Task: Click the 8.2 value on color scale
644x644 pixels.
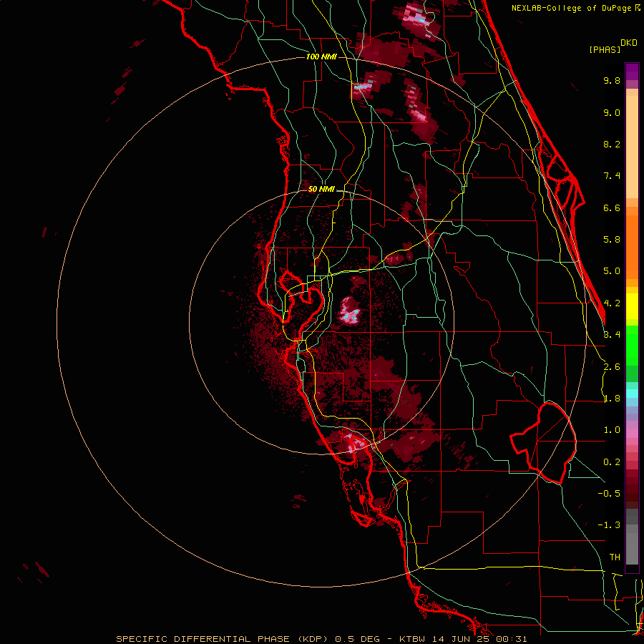Action: (612, 144)
